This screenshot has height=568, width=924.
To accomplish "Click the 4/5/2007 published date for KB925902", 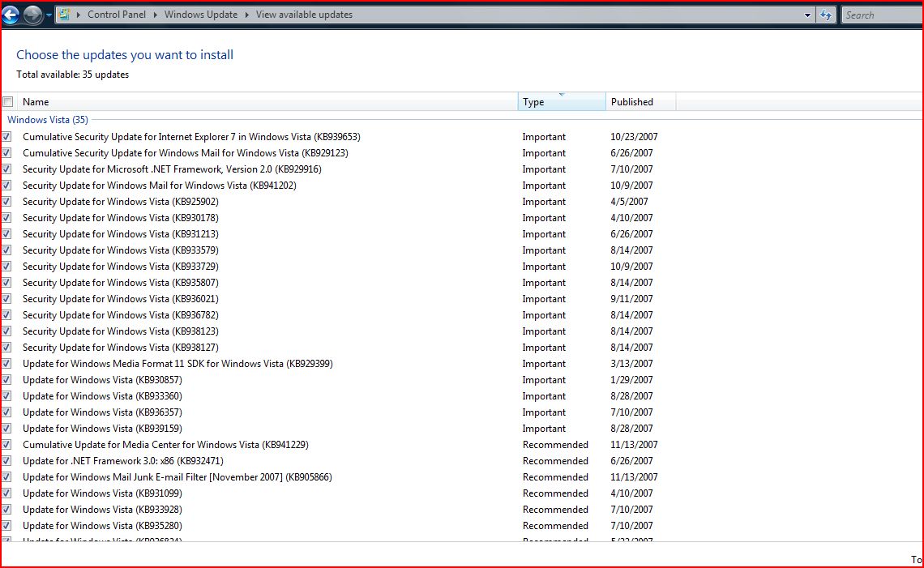I will click(x=629, y=202).
